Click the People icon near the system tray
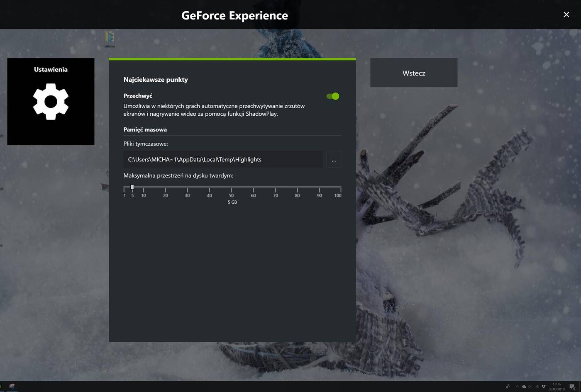This screenshot has width=581, height=392. click(508, 386)
